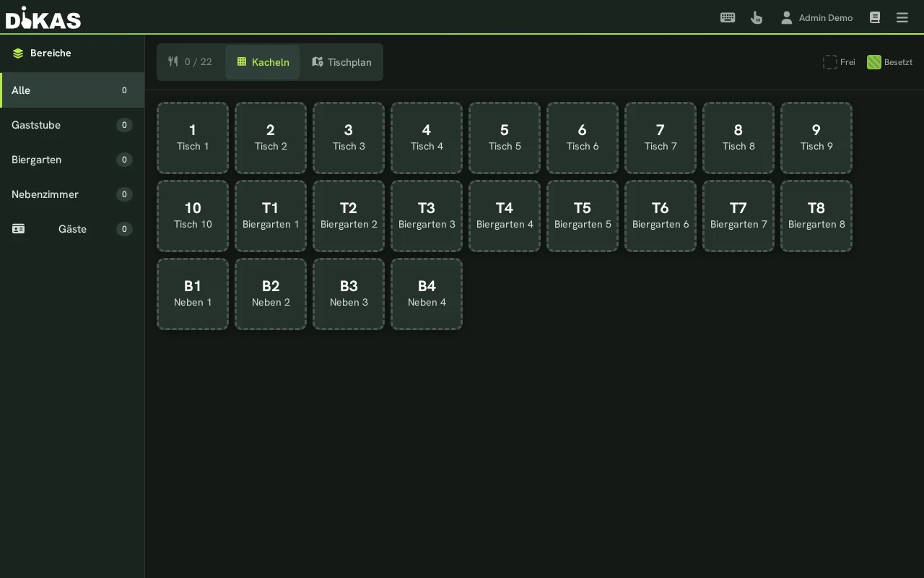Image resolution: width=924 pixels, height=578 pixels.
Task: Open table tile Tisch 1
Action: click(x=193, y=138)
